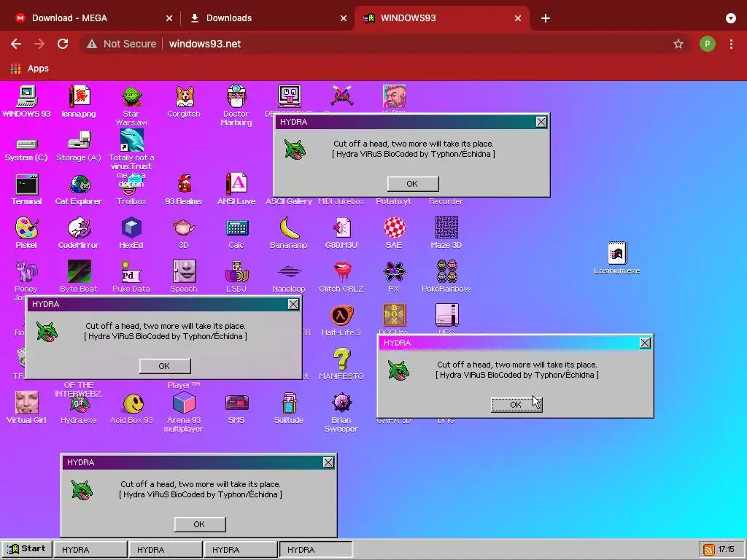Viewport: 747px width, 560px height.
Task: Open the MANIFESTO question mark icon
Action: click(341, 364)
